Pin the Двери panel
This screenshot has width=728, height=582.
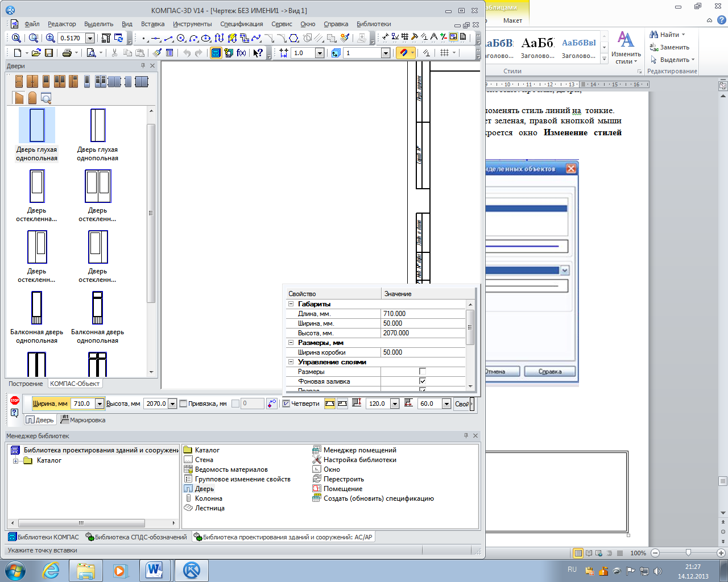(x=143, y=66)
